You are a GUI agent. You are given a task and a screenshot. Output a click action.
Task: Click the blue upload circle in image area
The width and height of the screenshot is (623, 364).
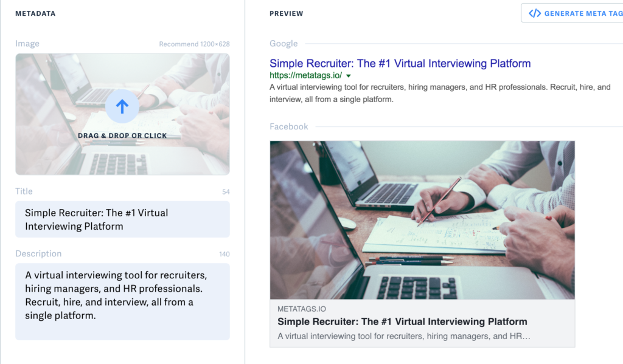122,106
